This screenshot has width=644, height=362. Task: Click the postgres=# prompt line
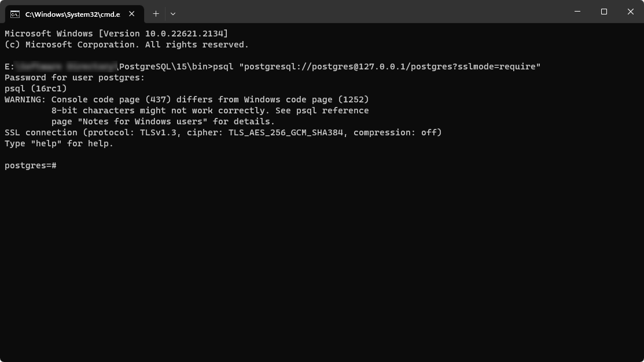(x=30, y=165)
